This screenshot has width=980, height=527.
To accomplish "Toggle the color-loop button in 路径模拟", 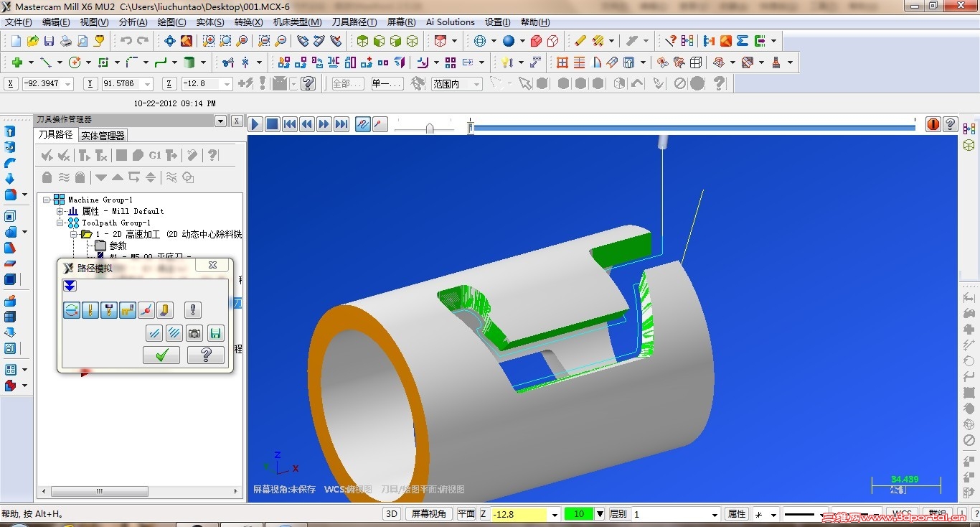I will click(x=72, y=310).
